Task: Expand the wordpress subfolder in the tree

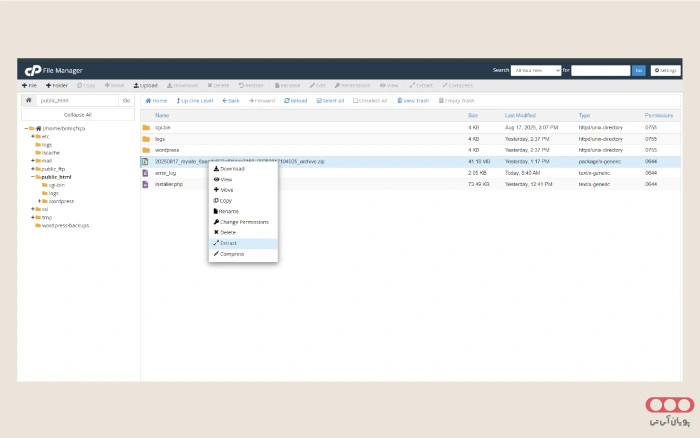Action: pyautogui.click(x=39, y=201)
